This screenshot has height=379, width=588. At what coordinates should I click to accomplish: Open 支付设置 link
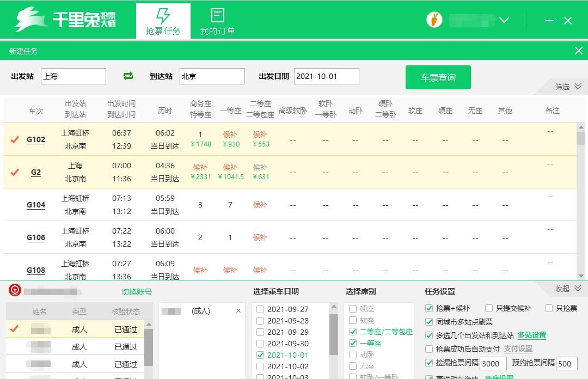(x=518, y=349)
